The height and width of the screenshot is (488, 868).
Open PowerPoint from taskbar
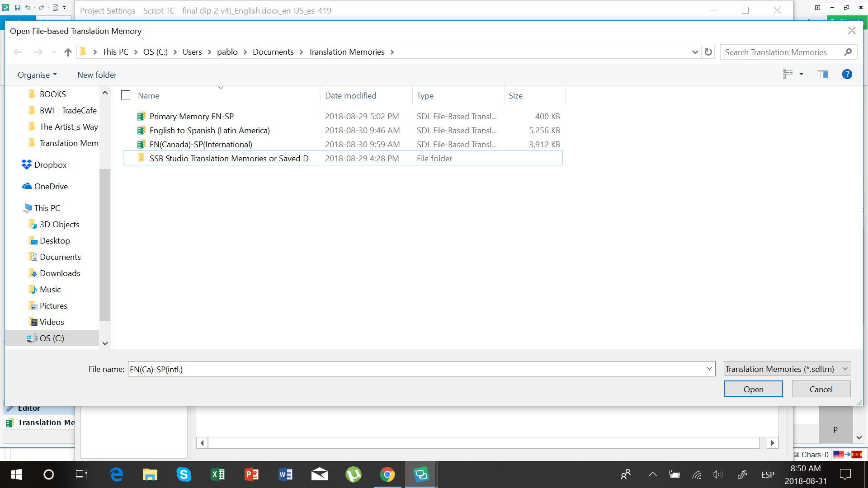click(251, 474)
